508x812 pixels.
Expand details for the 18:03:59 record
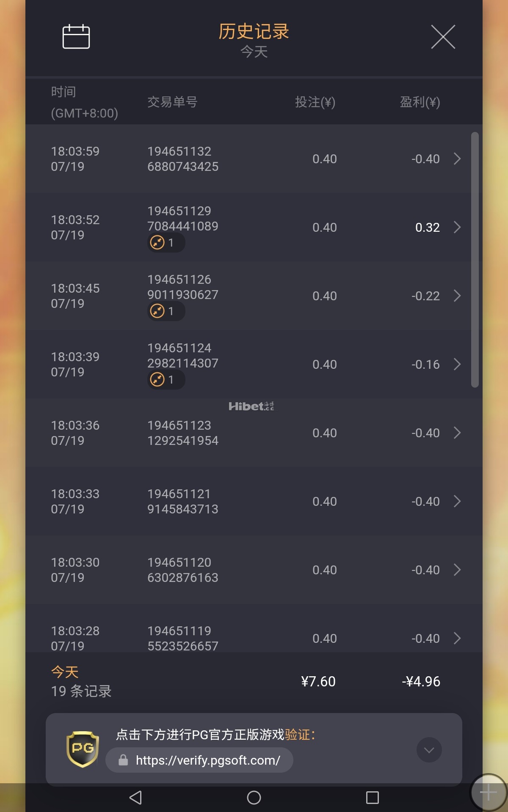(x=457, y=159)
